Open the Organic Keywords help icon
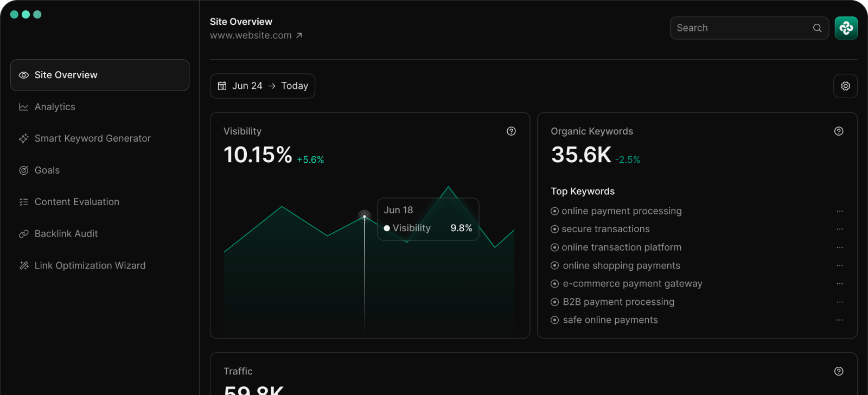This screenshot has width=868, height=395. [839, 131]
